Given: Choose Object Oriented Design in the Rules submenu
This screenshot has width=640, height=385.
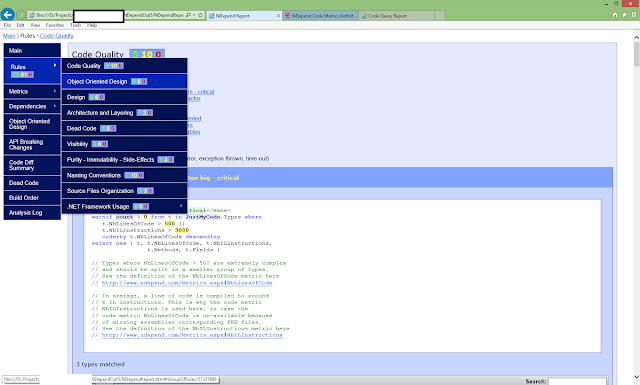Looking at the screenshot, I should [124, 82].
